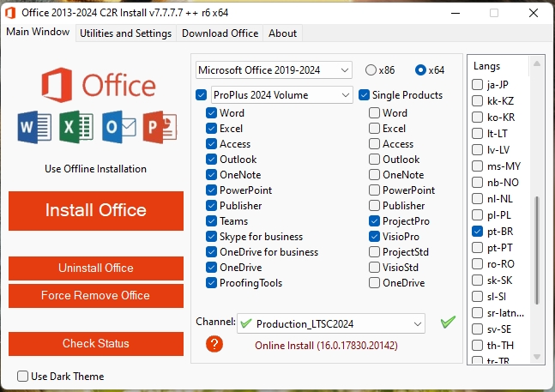Enable the ko-KR language checkbox
The image size is (555, 392).
click(x=478, y=118)
